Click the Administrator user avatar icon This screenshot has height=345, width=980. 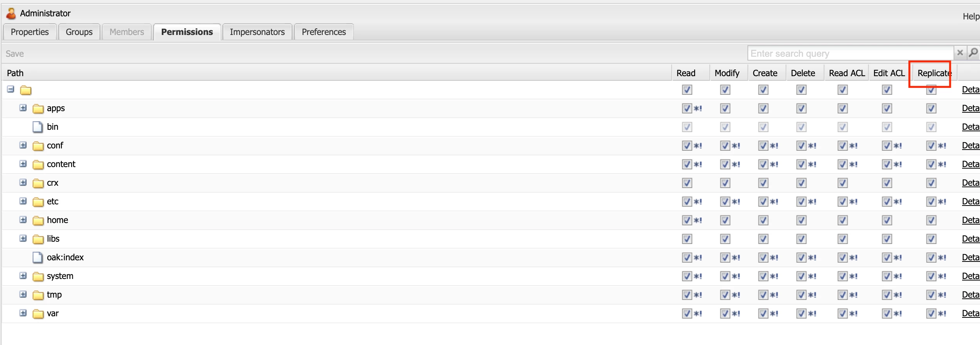tap(11, 14)
